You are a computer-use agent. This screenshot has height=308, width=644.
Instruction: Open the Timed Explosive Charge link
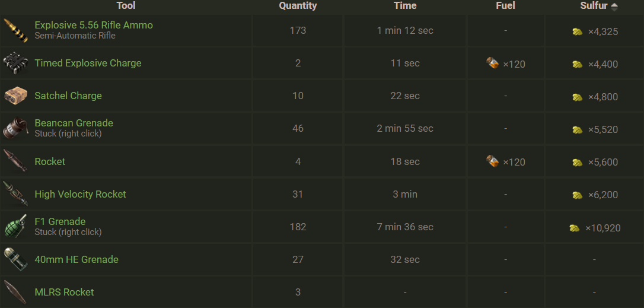[x=88, y=63]
